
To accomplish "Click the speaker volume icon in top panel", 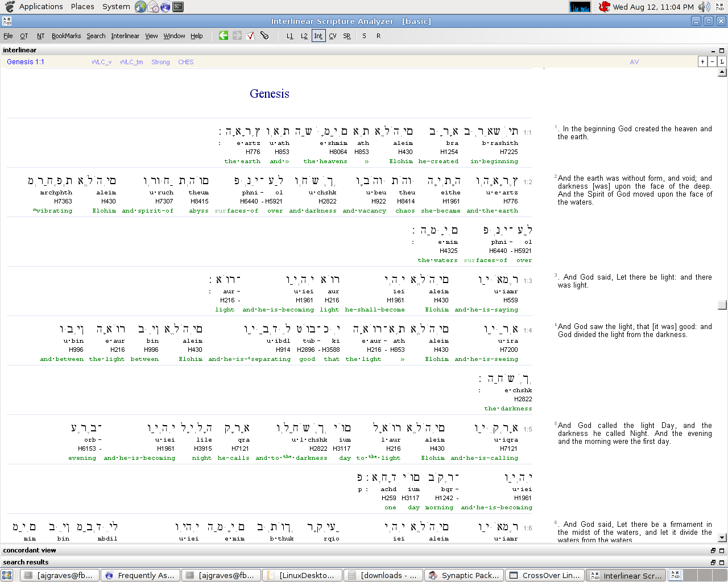I will pyautogui.click(x=704, y=7).
